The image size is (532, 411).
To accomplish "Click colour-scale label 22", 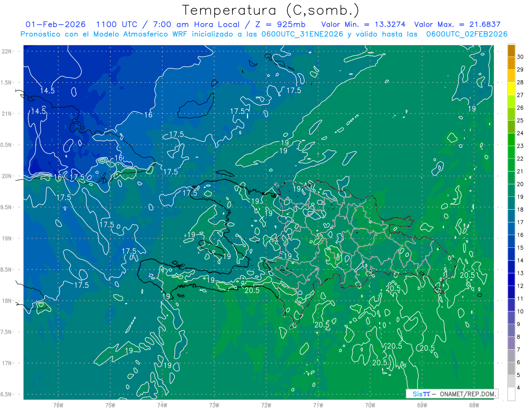I will (520, 159).
